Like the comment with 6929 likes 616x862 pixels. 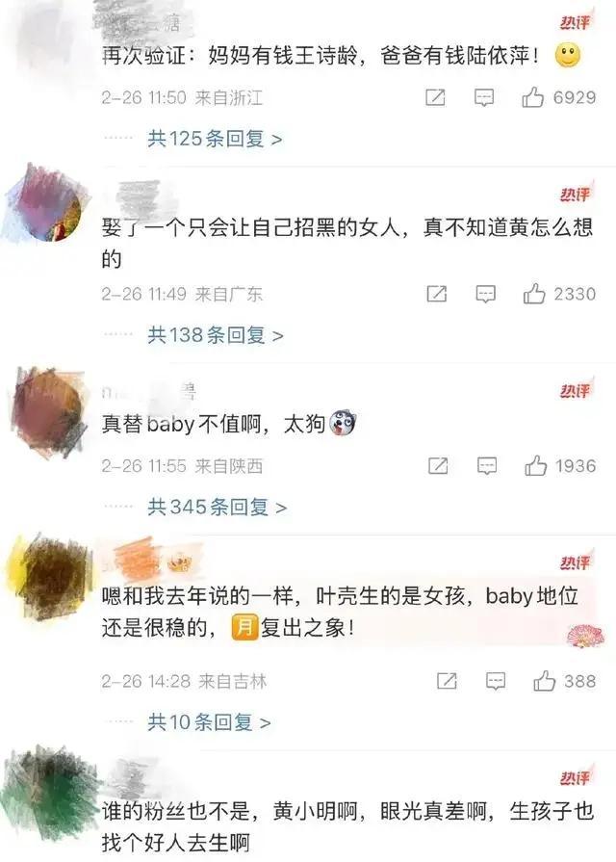(x=533, y=98)
